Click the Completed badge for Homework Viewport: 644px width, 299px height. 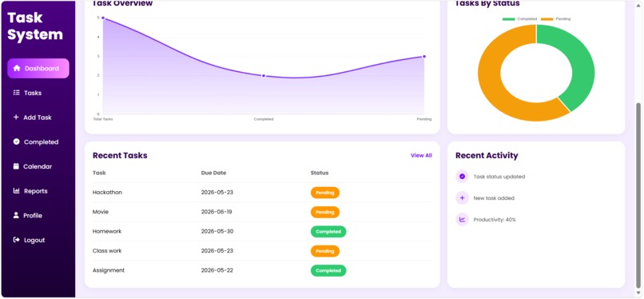tap(328, 232)
